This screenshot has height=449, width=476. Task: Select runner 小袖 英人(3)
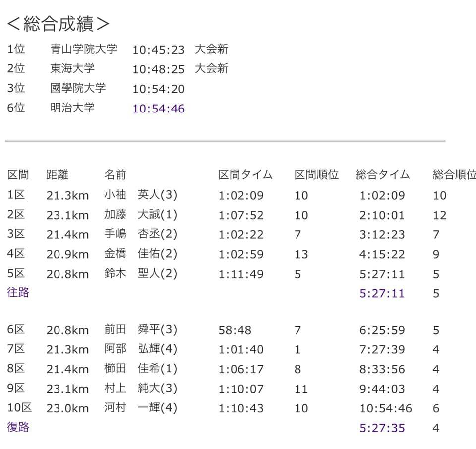140,195
